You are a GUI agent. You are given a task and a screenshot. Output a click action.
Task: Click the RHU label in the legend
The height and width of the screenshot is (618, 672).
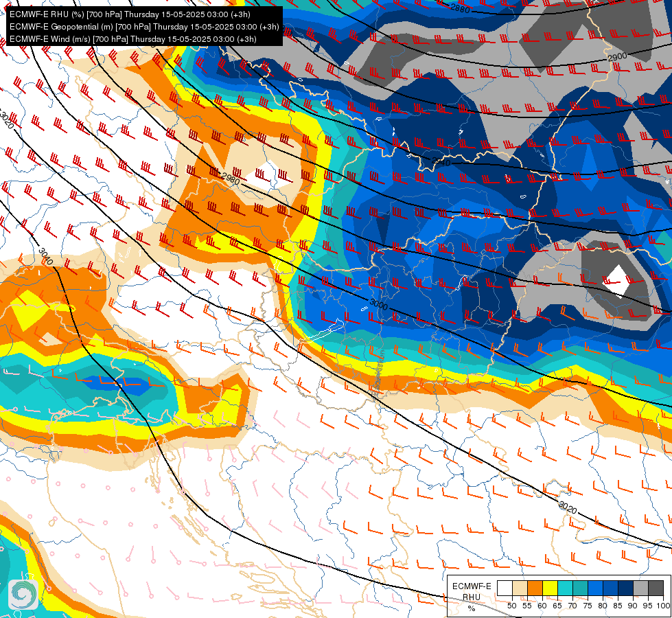click(x=472, y=597)
